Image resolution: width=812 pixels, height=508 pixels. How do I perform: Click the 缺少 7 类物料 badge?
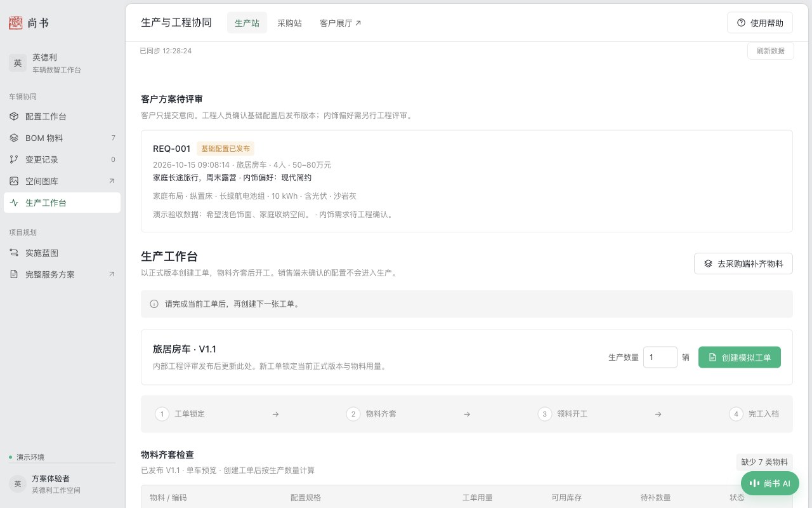[x=764, y=462]
